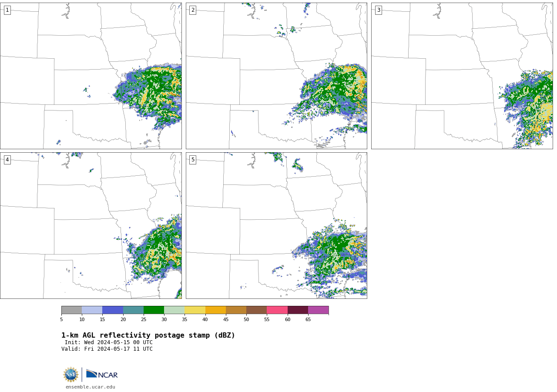Select the pale green 30-35 dBZ swatch

pyautogui.click(x=174, y=310)
